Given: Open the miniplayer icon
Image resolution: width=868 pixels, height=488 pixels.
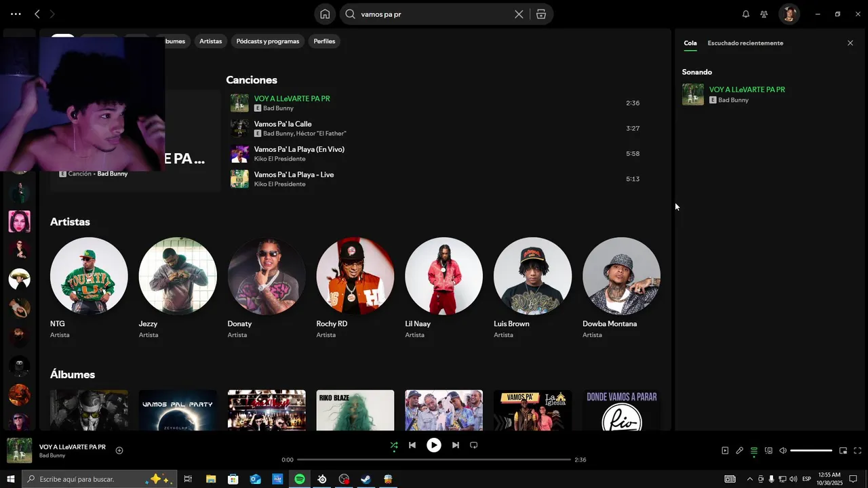Looking at the screenshot, I should tap(843, 451).
